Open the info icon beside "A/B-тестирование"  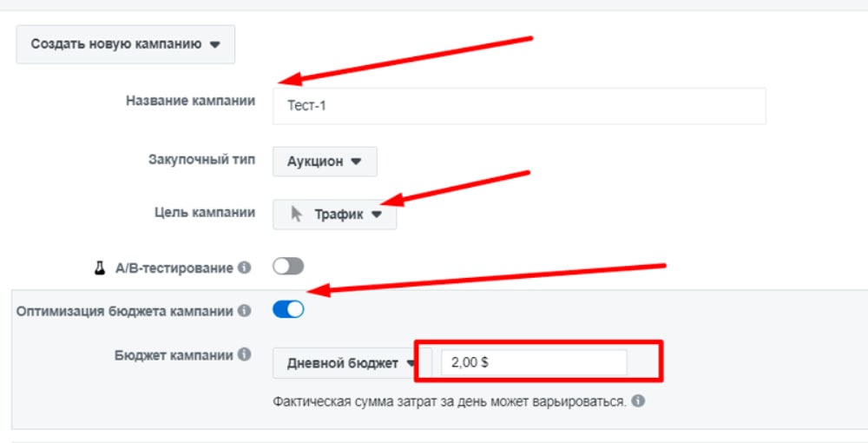point(245,268)
